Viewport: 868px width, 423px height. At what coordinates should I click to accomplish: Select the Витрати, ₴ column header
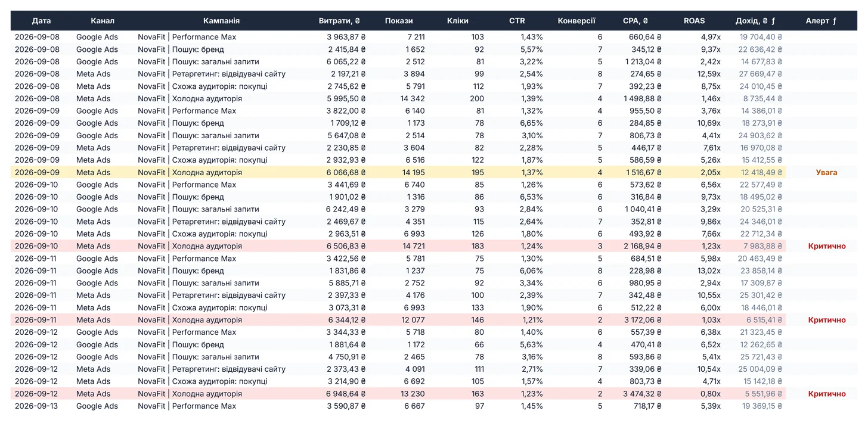click(x=339, y=21)
